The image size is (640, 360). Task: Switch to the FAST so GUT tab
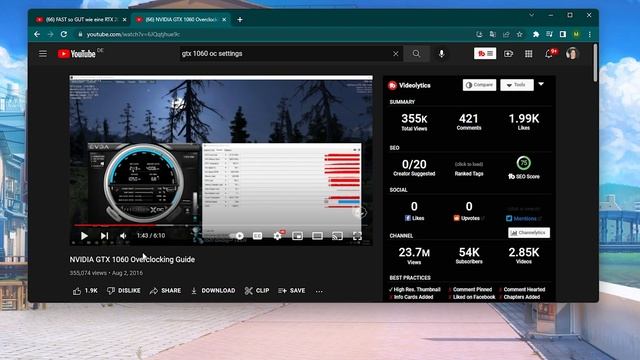coord(81,20)
